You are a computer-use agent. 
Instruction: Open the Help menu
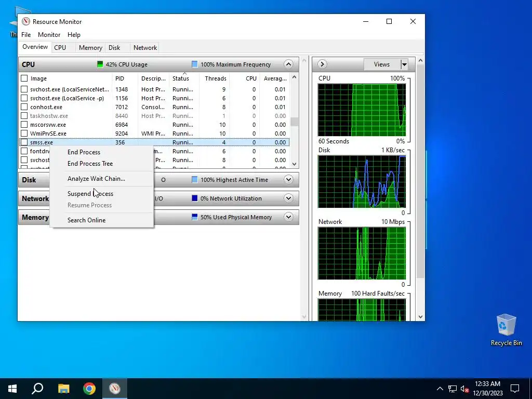pos(74,35)
